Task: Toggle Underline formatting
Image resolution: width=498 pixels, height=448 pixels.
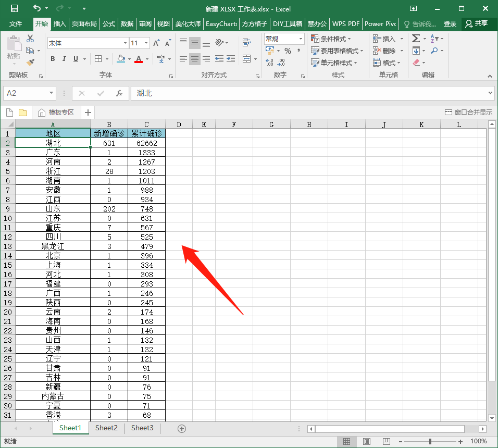Action: tap(76, 59)
